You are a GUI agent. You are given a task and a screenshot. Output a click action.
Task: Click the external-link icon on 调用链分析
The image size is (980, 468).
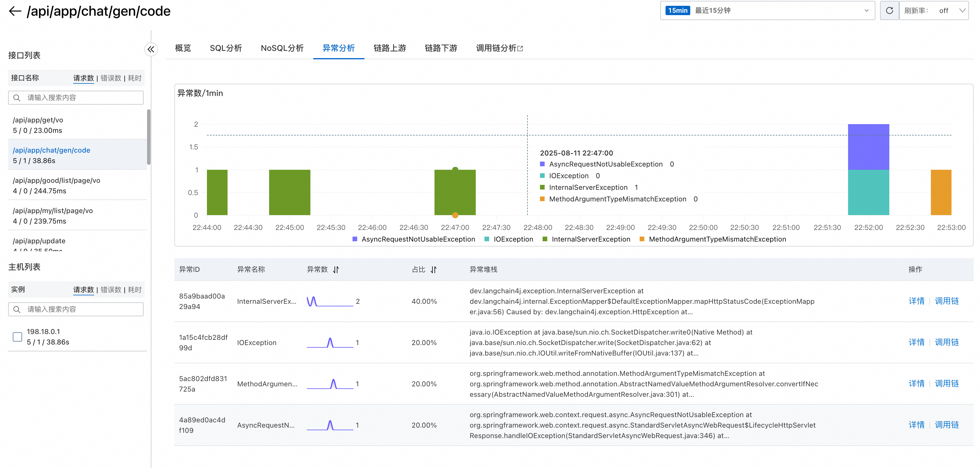[521, 49]
